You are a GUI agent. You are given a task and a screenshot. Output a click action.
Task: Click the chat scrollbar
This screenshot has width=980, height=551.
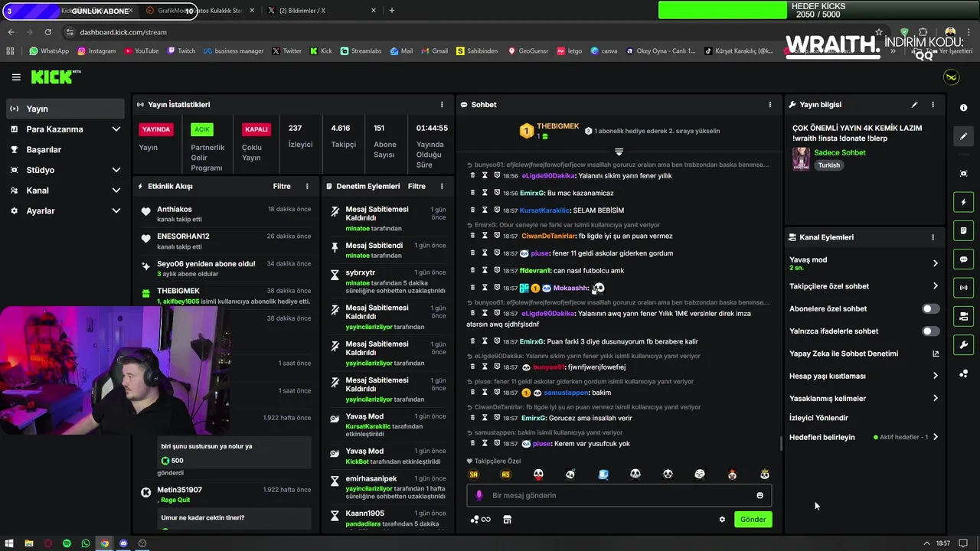point(780,443)
